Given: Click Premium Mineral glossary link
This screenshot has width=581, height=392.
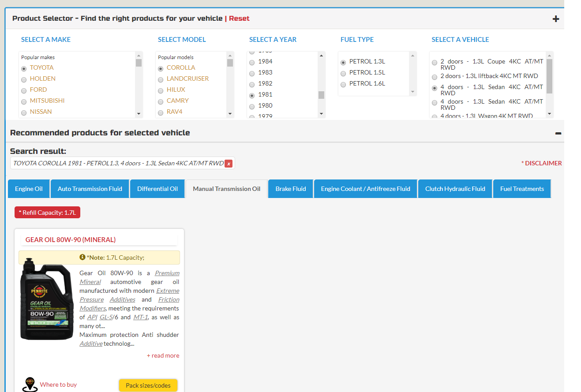Looking at the screenshot, I should [167, 273].
